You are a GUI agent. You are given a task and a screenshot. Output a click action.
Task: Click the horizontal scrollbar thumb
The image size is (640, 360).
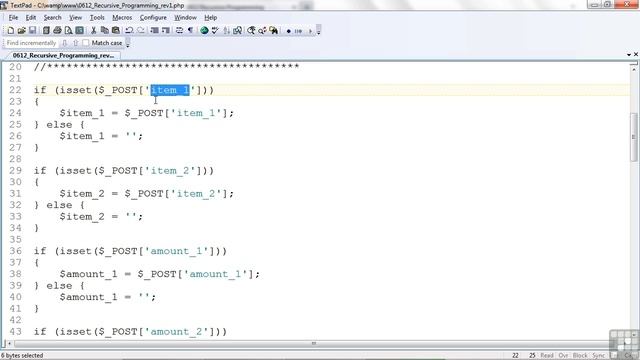tap(313, 343)
